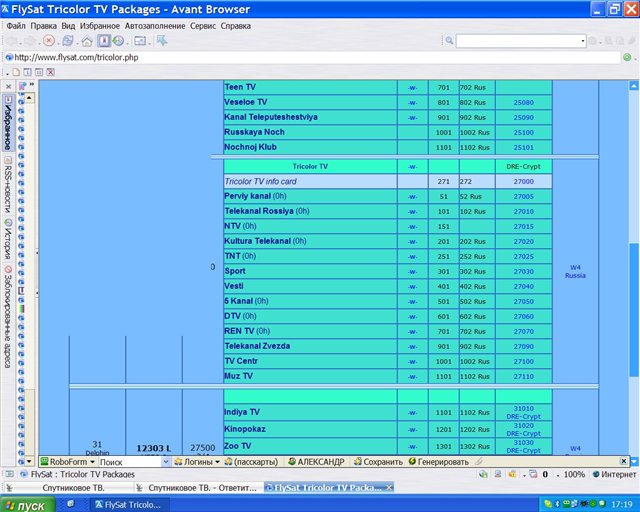
Task: Click the page vertical scrollbar thumb
Action: tap(633, 310)
